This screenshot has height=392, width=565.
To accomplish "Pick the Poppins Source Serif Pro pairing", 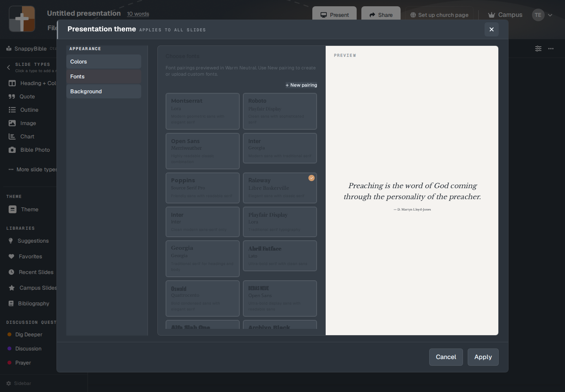I will [x=202, y=188].
